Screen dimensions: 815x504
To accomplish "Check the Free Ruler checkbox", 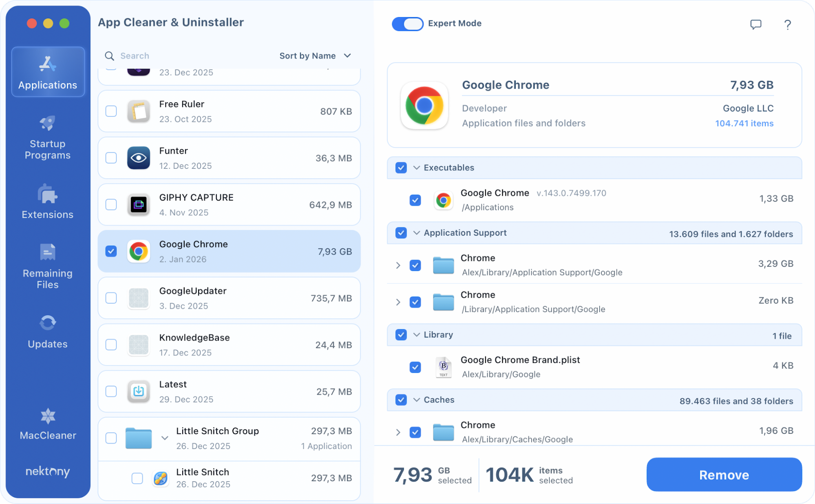I will point(111,111).
